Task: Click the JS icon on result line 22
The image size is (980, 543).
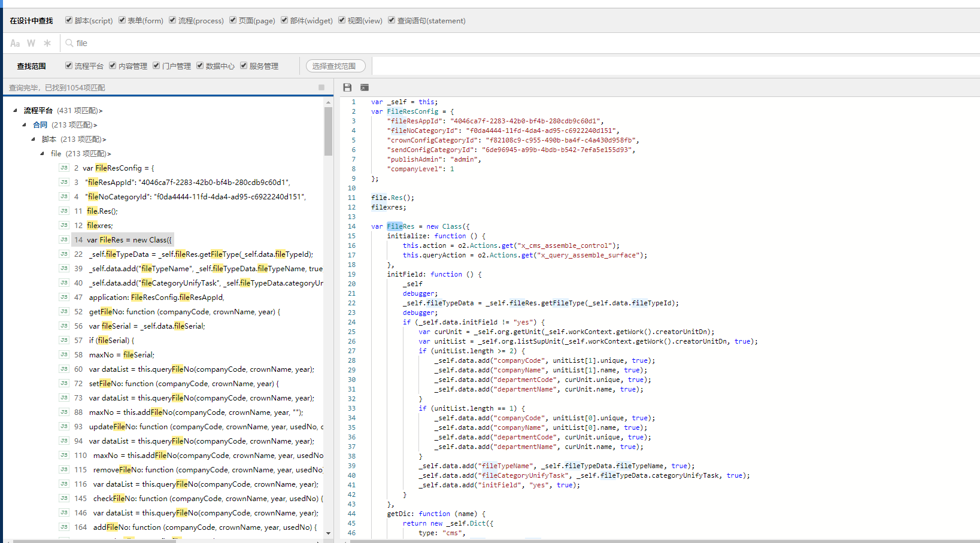Action: click(x=64, y=254)
